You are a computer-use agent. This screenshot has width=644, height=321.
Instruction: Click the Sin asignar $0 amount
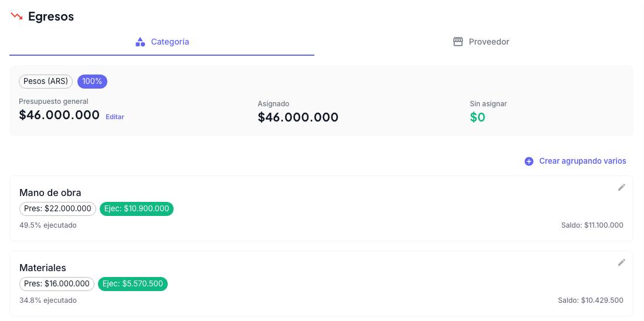(x=477, y=117)
